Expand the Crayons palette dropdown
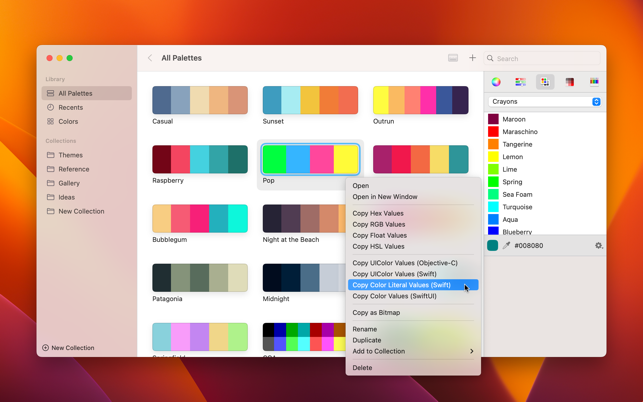This screenshot has height=402, width=643. pos(545,102)
